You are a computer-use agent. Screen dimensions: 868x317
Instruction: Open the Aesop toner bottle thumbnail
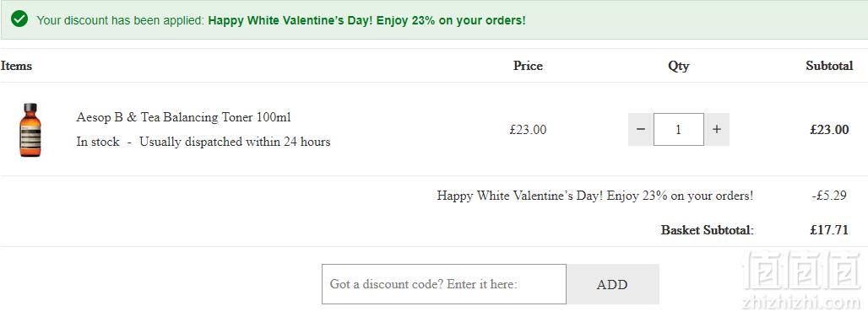tap(30, 130)
